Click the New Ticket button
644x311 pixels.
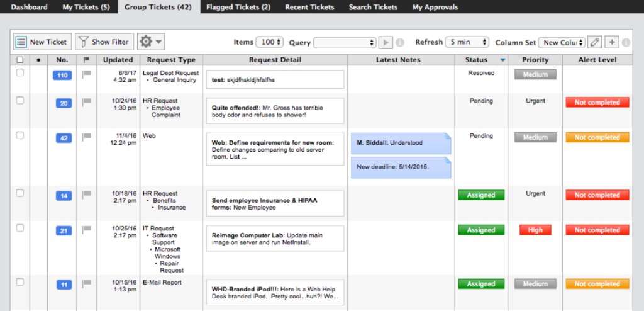pos(42,42)
